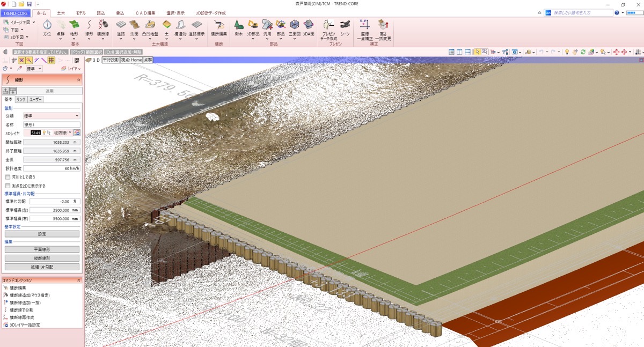
Task: Enable the 河川として扱う checkbox
Action: coord(8,177)
